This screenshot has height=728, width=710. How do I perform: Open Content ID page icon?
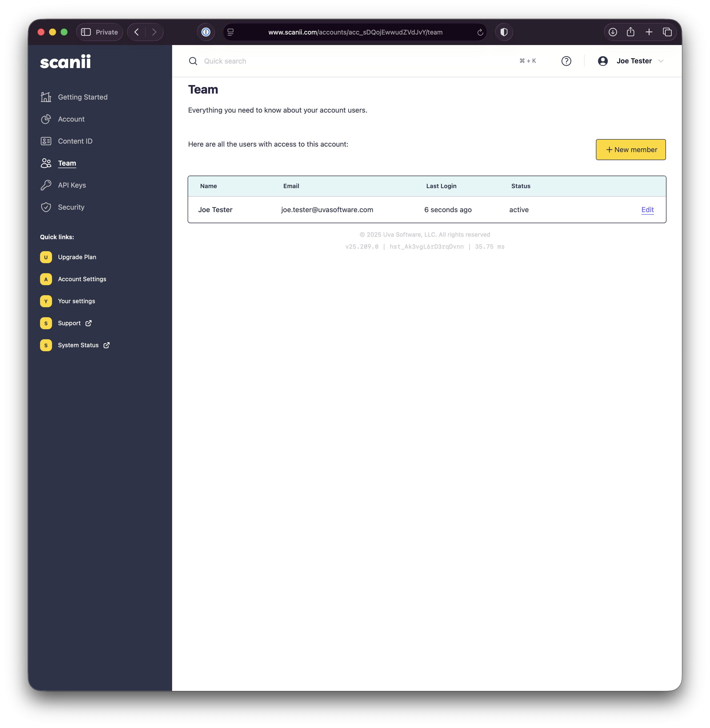[46, 141]
